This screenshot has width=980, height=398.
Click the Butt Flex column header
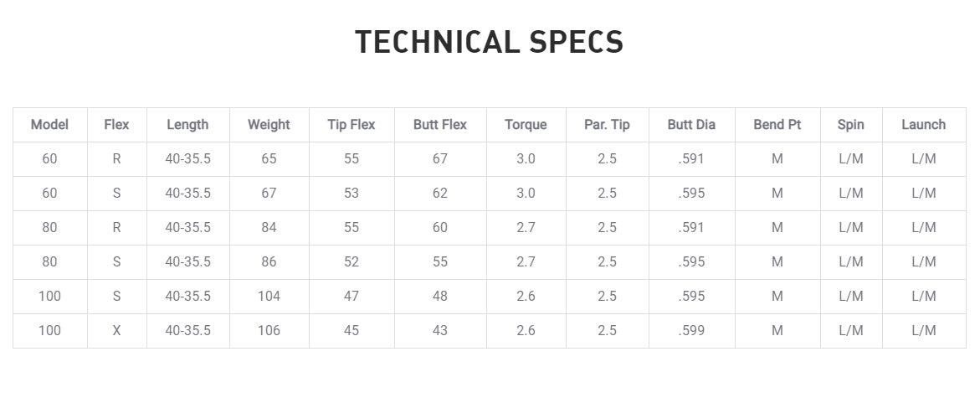(439, 125)
